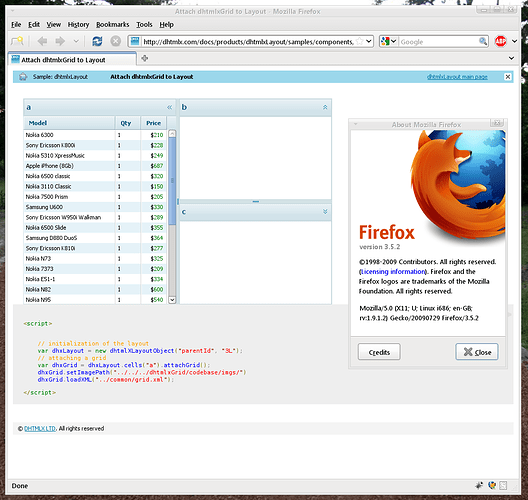Open the Bookmarks menu
Image resolution: width=528 pixels, height=500 pixels.
112,25
